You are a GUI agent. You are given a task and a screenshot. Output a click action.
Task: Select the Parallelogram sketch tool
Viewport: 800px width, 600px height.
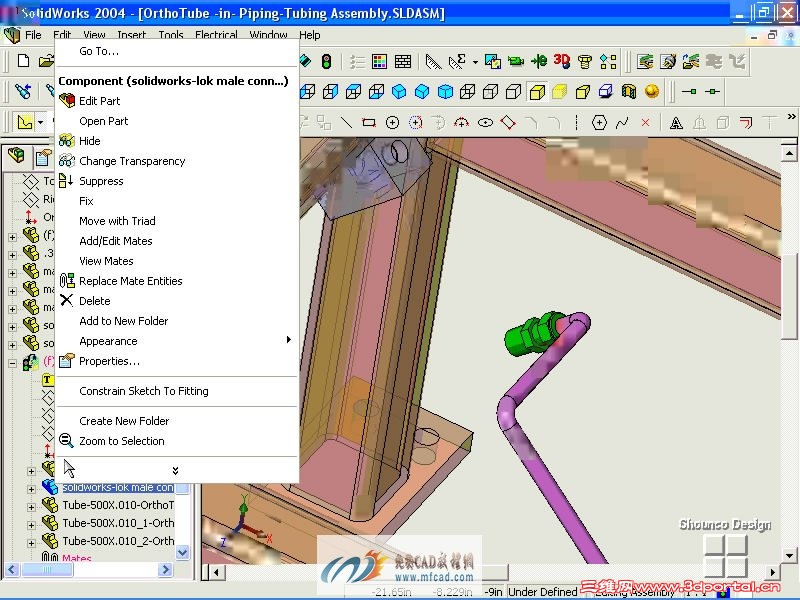[508, 122]
